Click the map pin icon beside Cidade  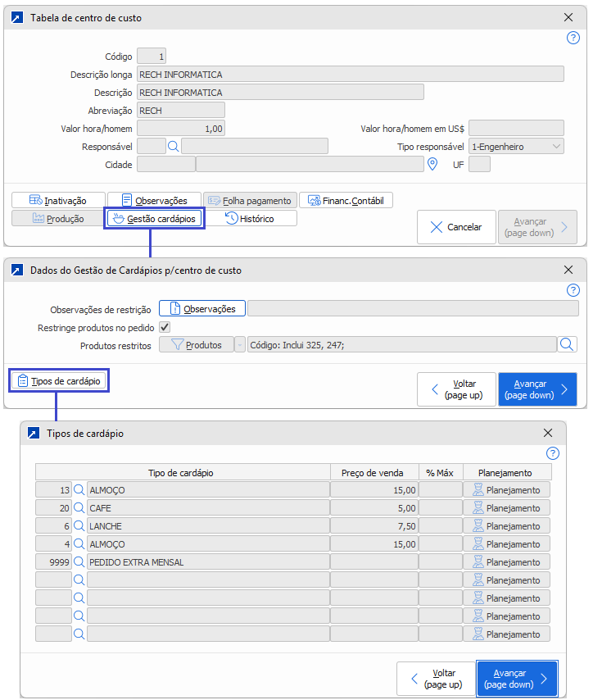point(433,164)
